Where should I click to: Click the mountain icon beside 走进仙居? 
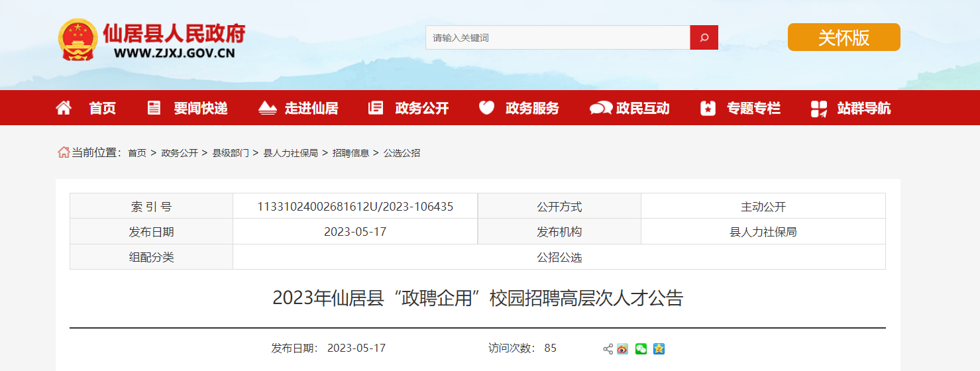[267, 108]
